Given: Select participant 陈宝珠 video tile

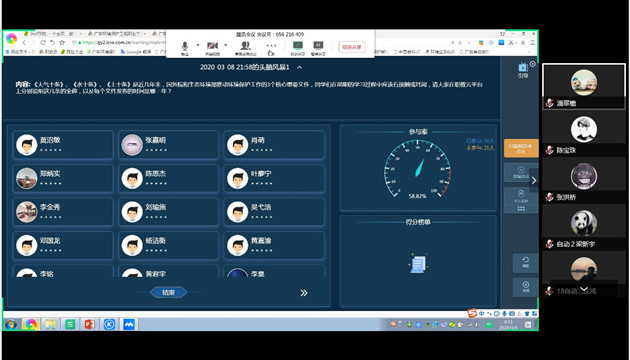Looking at the screenshot, I should click(584, 133).
